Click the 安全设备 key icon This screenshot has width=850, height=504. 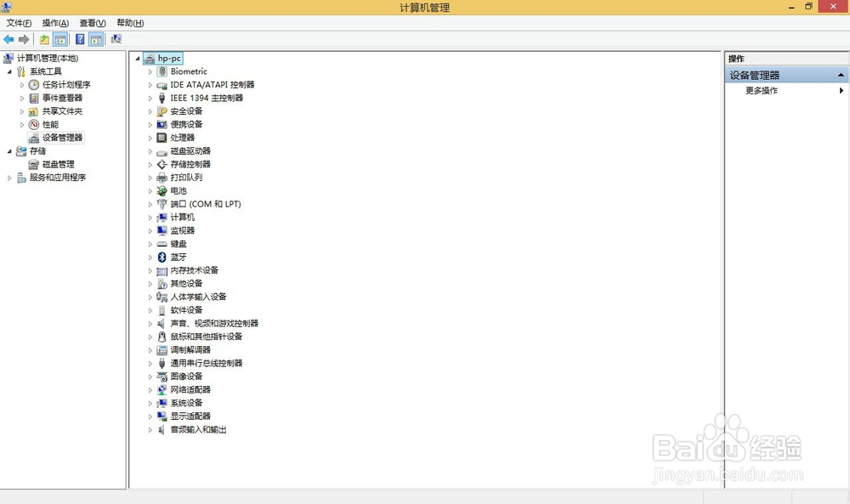point(161,111)
